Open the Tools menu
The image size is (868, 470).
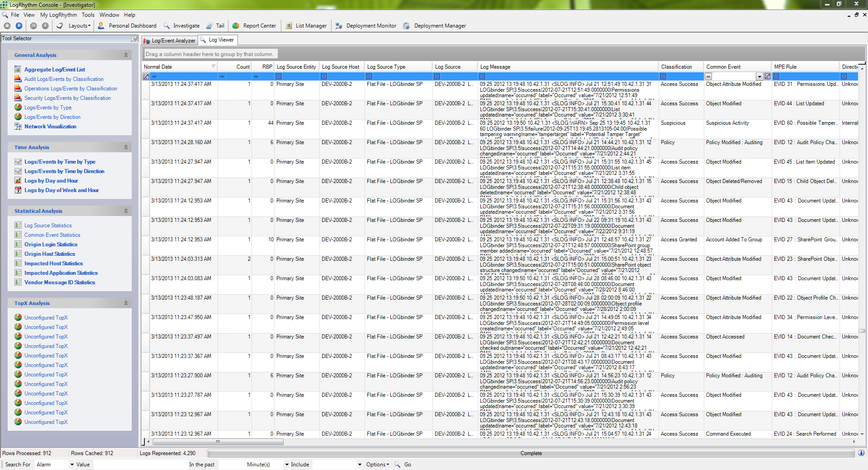click(x=88, y=15)
